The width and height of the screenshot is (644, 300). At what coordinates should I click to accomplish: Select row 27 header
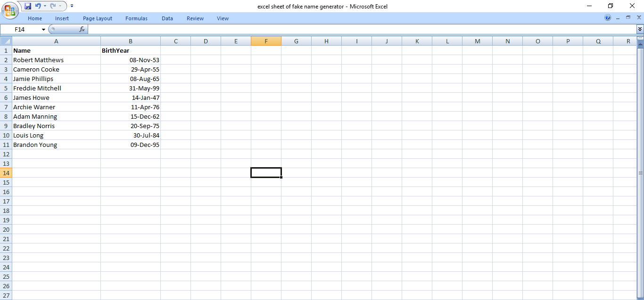(x=6, y=295)
